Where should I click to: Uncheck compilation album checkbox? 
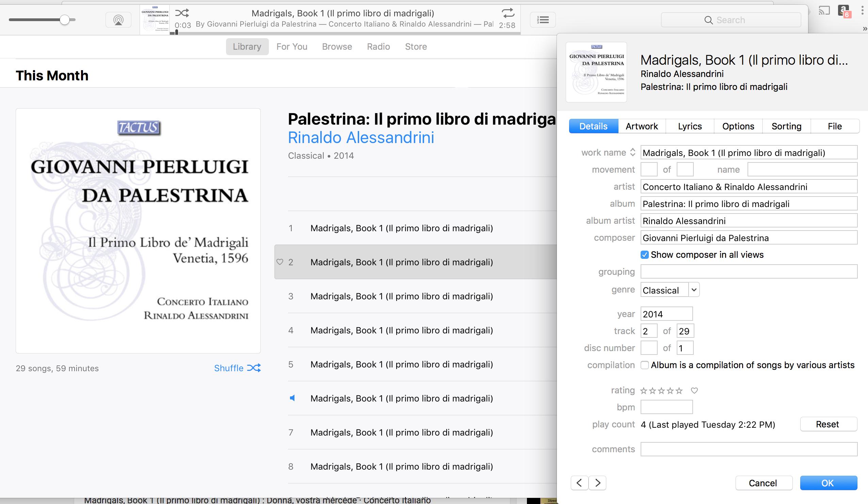(644, 365)
